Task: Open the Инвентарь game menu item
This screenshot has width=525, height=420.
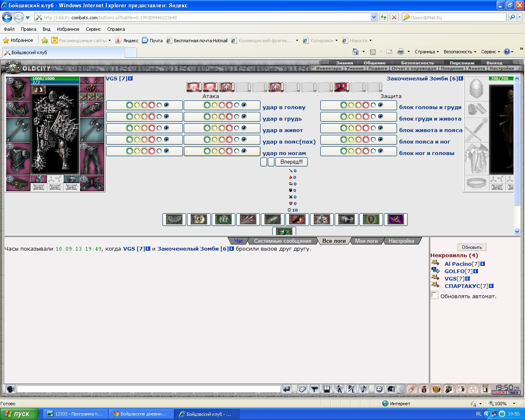Action: [x=329, y=68]
